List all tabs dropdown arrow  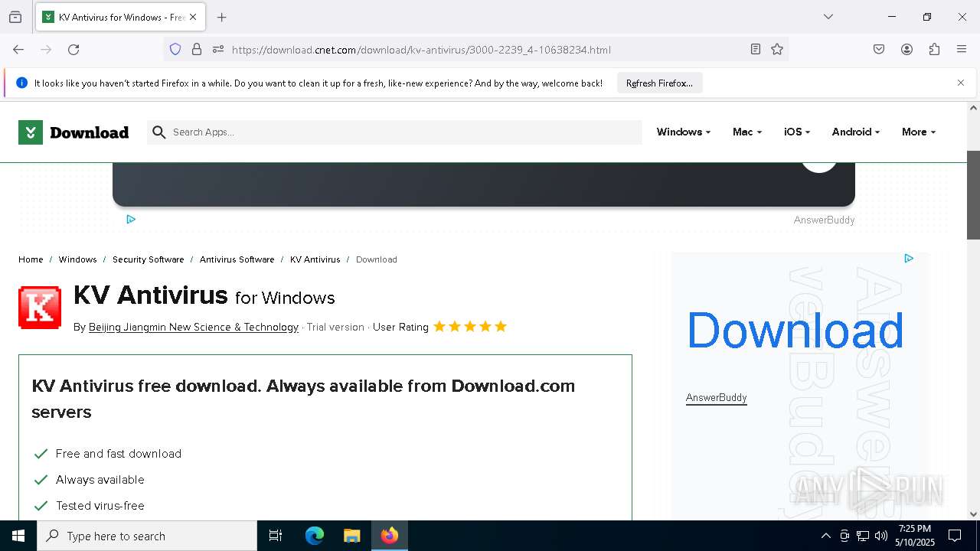pos(828,17)
